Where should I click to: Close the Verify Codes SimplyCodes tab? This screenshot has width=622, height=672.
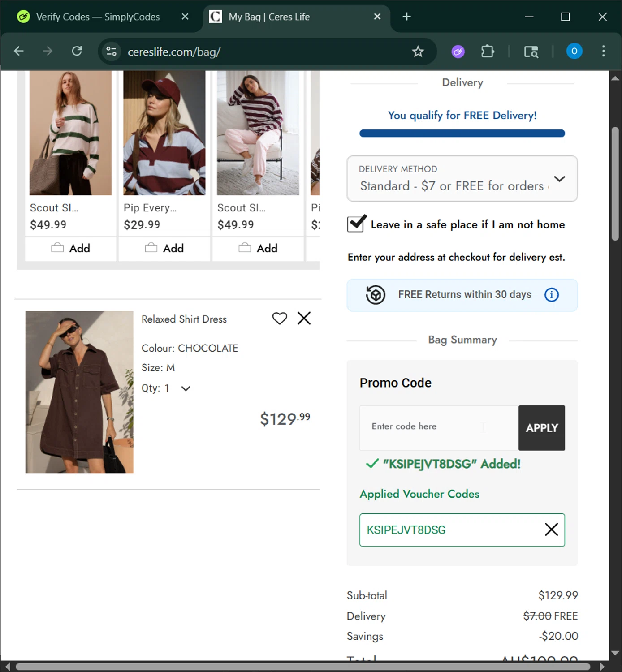pyautogui.click(x=185, y=17)
